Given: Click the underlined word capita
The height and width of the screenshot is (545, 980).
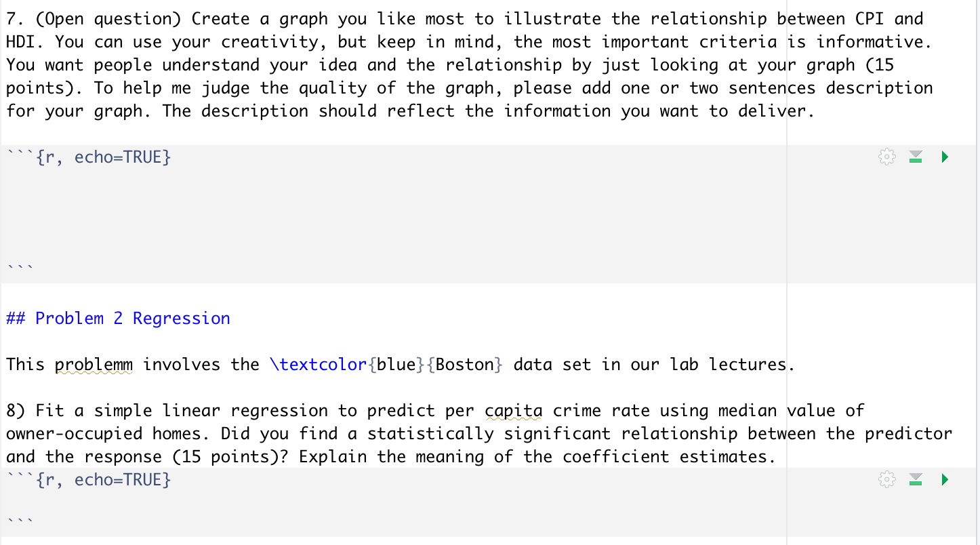Looking at the screenshot, I should [x=514, y=410].
